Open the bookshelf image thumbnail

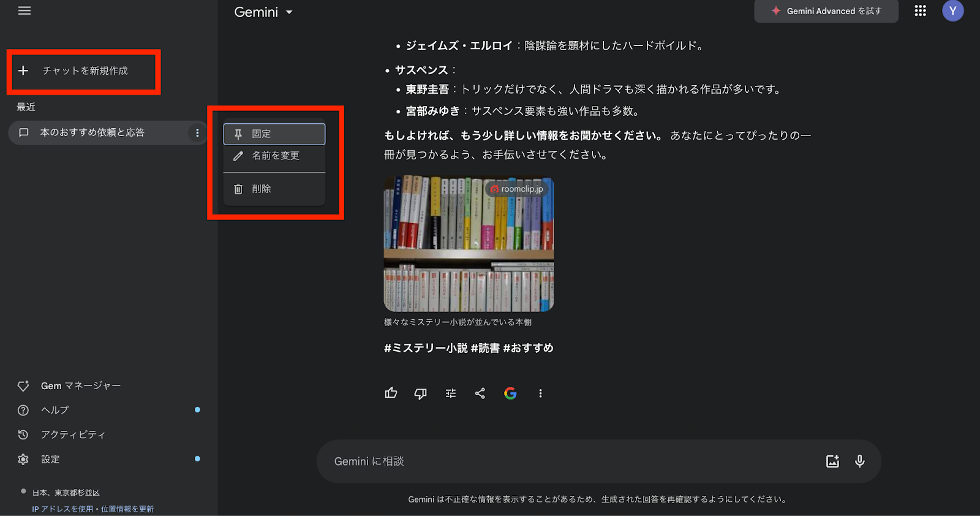click(x=469, y=245)
